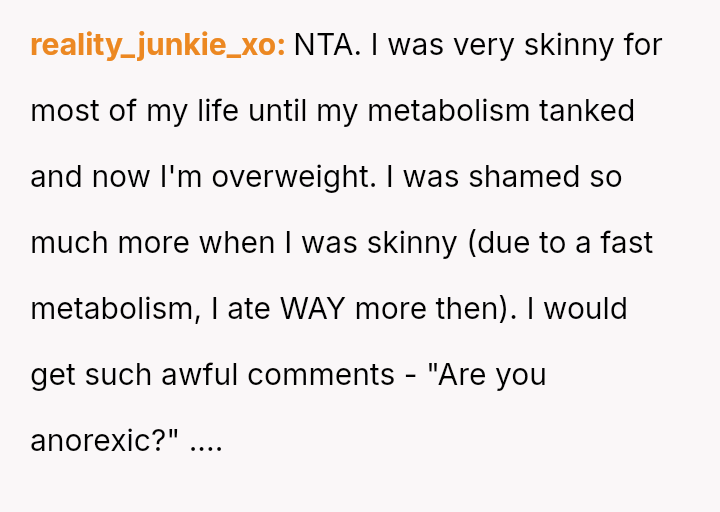Click the word "shamed" in the comment
720x512 pixels.
526,177
